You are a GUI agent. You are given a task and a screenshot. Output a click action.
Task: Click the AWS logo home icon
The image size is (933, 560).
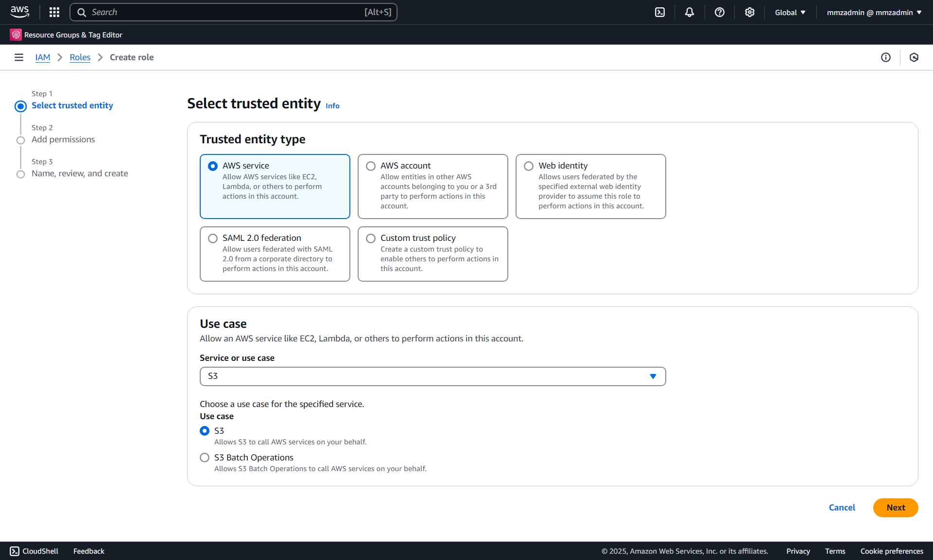point(20,12)
